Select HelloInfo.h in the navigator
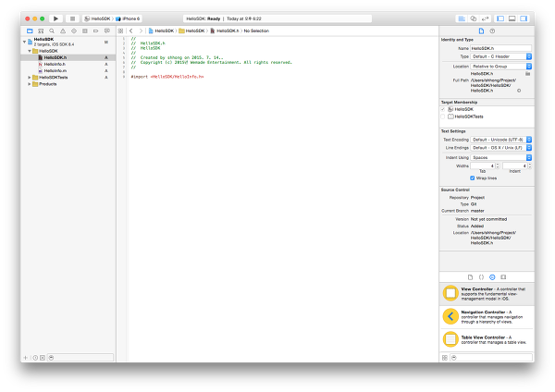Viewport: 555px width, 392px height. pyautogui.click(x=68, y=64)
